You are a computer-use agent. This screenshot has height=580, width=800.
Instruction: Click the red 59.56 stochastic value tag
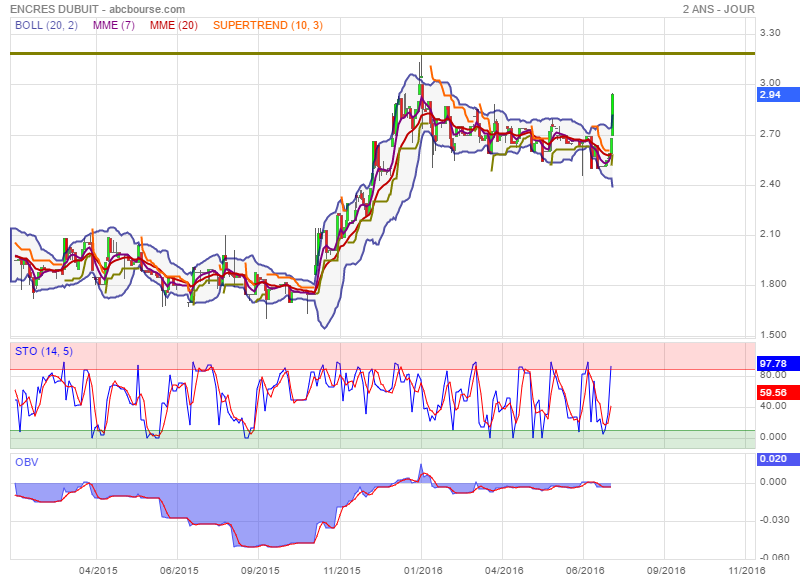(x=778, y=392)
